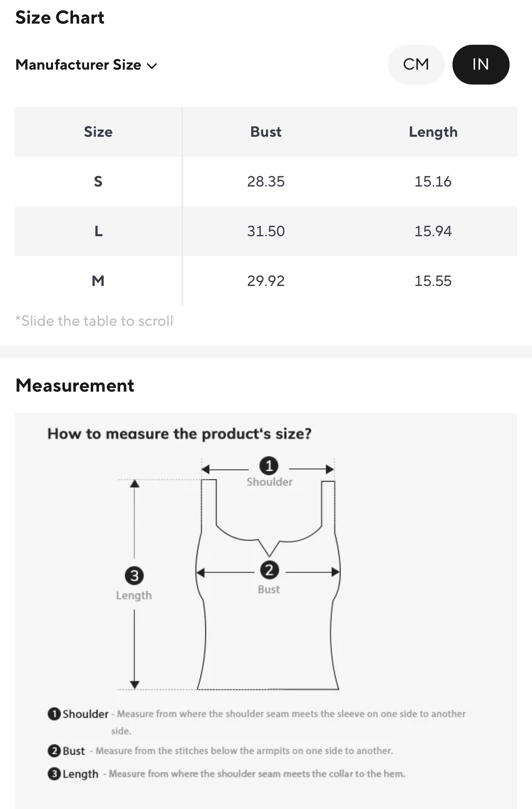Switch size units to CM
The image size is (532, 809).
pos(416,65)
